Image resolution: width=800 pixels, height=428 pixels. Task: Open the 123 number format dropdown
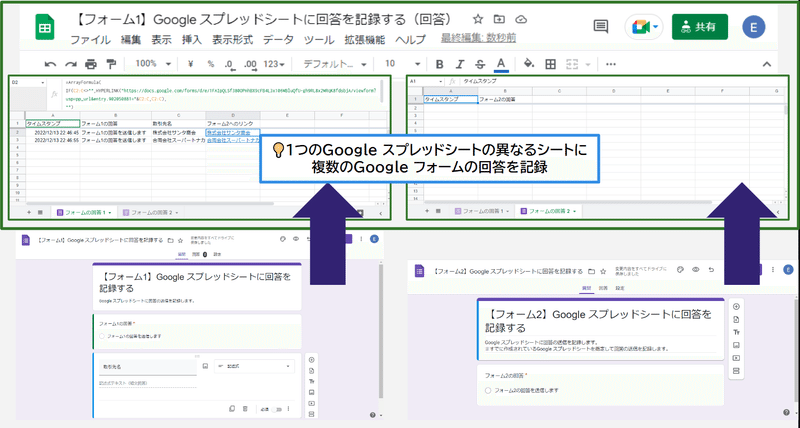coord(274,64)
